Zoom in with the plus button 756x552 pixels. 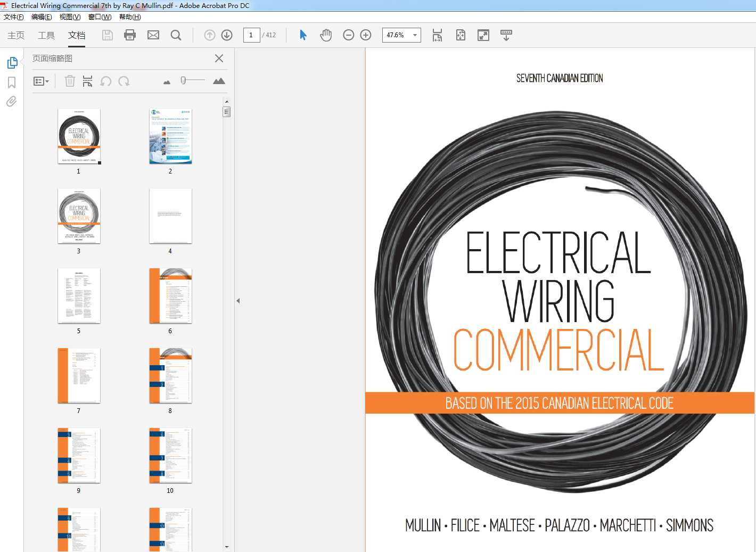pyautogui.click(x=366, y=35)
